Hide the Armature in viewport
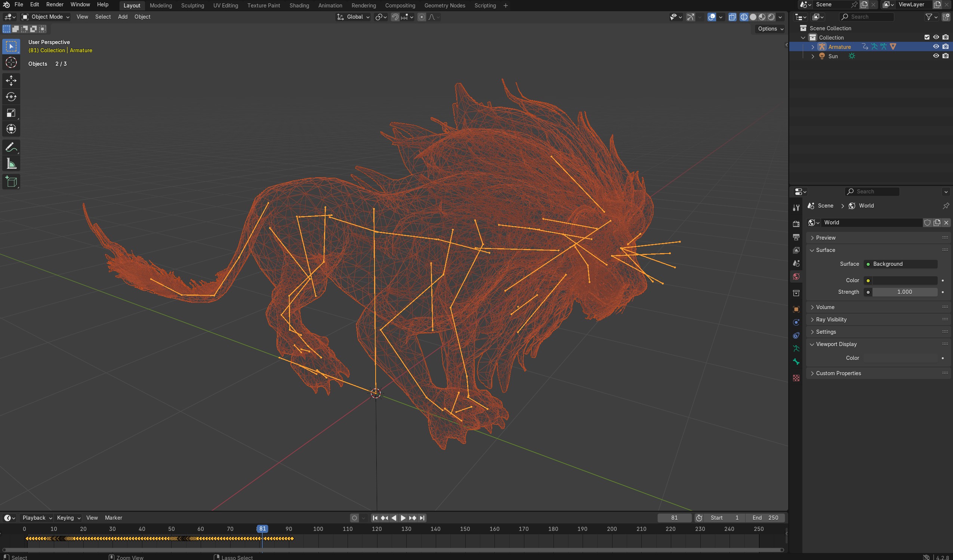The image size is (953, 560). click(935, 46)
